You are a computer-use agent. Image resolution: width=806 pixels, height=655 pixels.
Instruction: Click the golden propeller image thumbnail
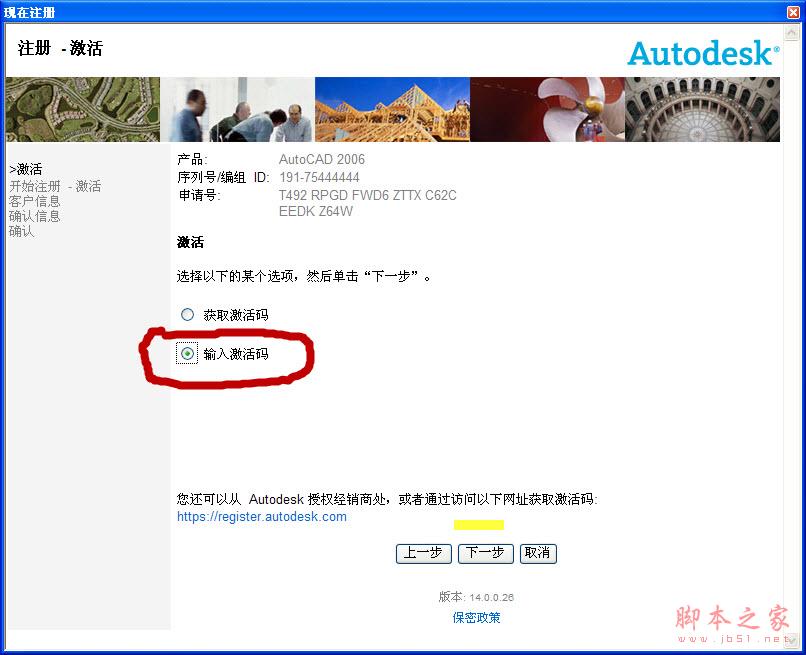click(x=548, y=110)
